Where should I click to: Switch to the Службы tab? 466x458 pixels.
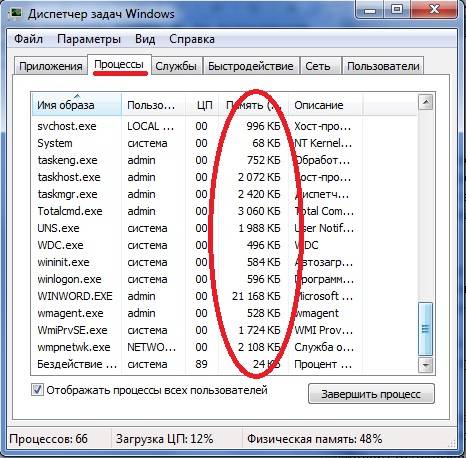point(176,66)
